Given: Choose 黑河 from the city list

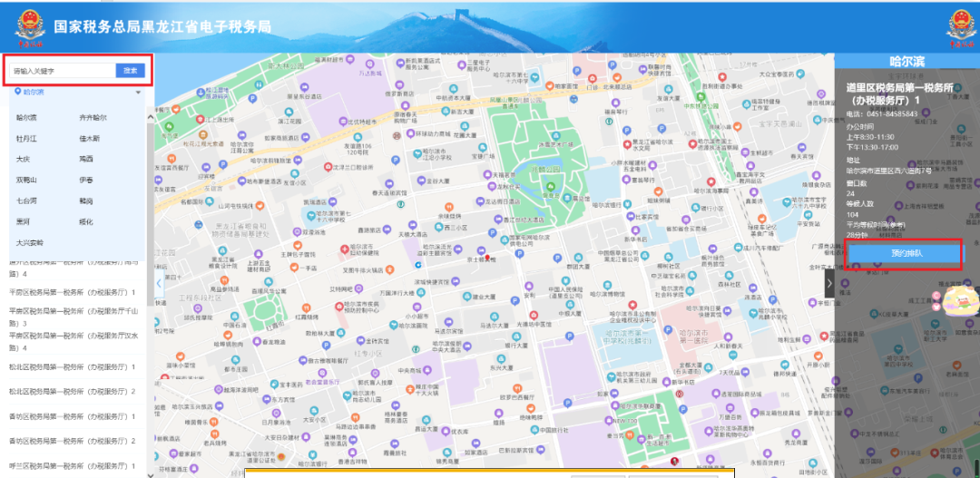Looking at the screenshot, I should 23,222.
